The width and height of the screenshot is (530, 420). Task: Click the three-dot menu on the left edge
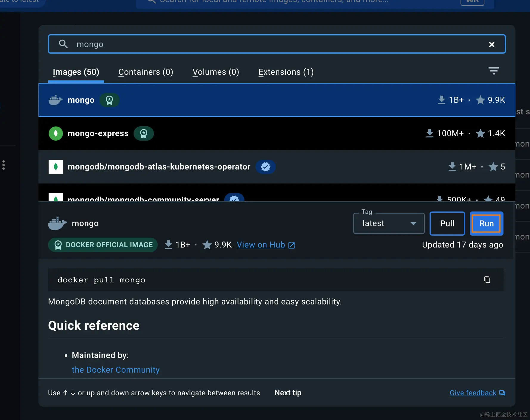[x=4, y=165]
